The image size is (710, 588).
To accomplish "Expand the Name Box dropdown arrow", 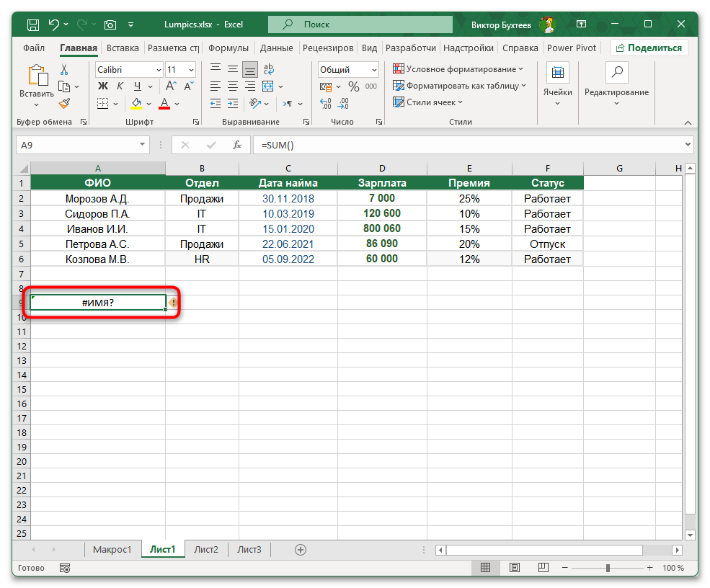I will tap(142, 145).
